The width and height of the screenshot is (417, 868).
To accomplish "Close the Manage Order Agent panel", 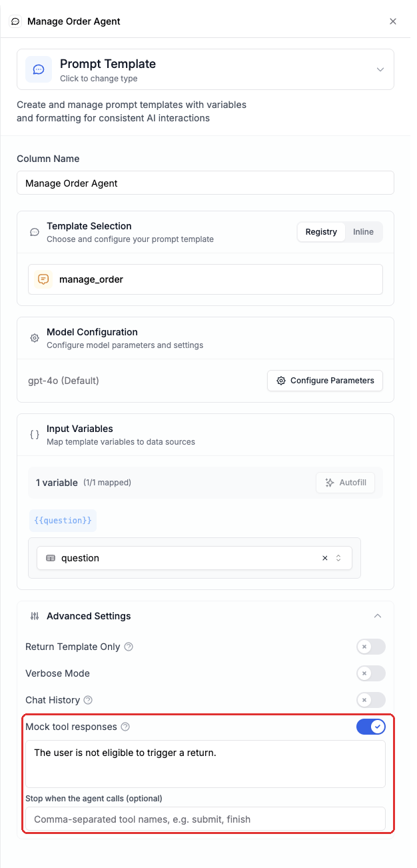I will [x=393, y=21].
